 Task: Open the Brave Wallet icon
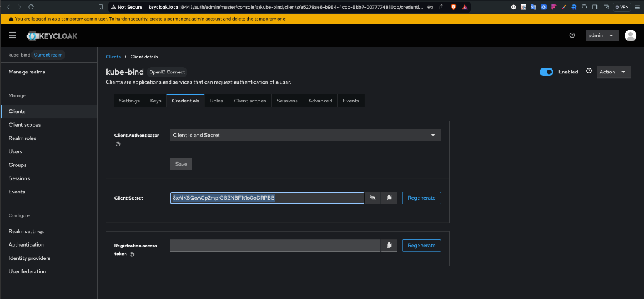[x=606, y=7]
